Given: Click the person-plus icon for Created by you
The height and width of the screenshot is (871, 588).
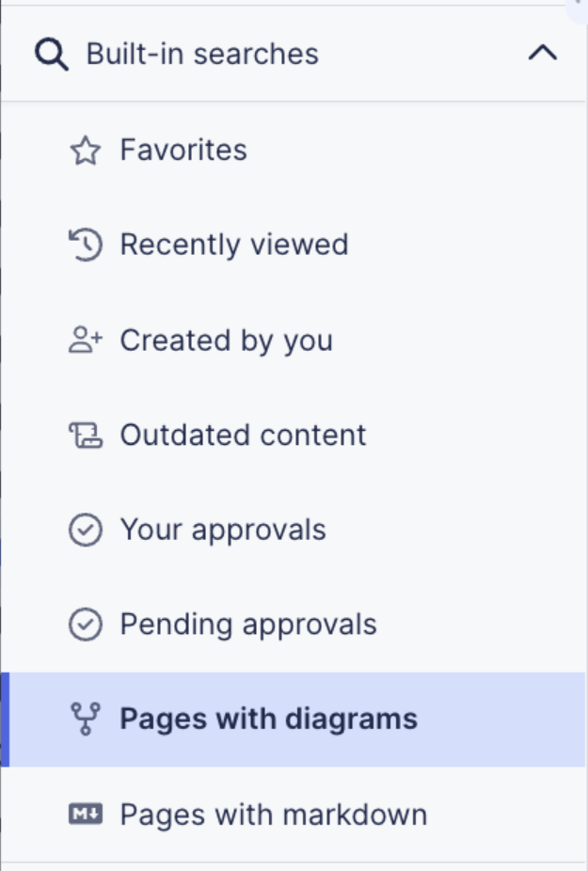Looking at the screenshot, I should click(x=85, y=340).
